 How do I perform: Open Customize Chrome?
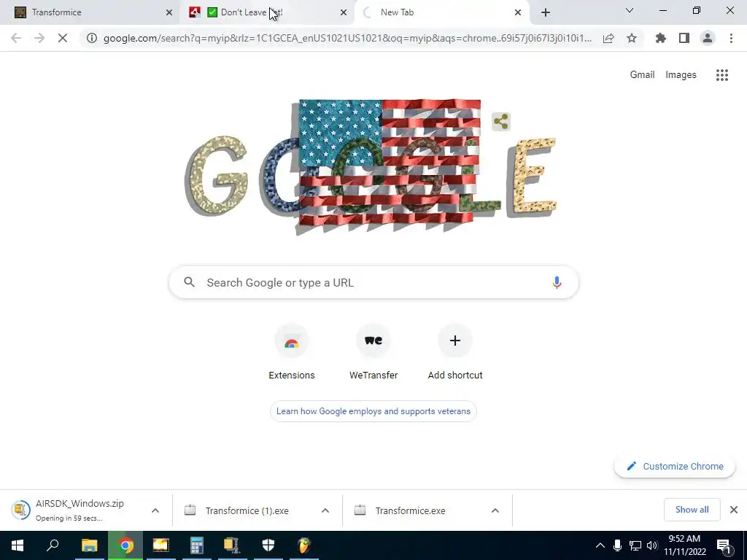point(675,466)
